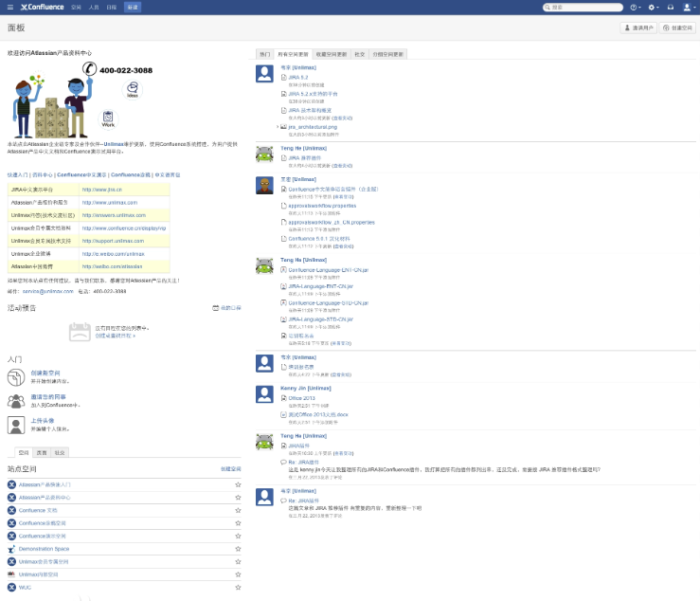Star the Confluence 文档 space as favorite
The height and width of the screenshot is (601, 700).
click(238, 510)
